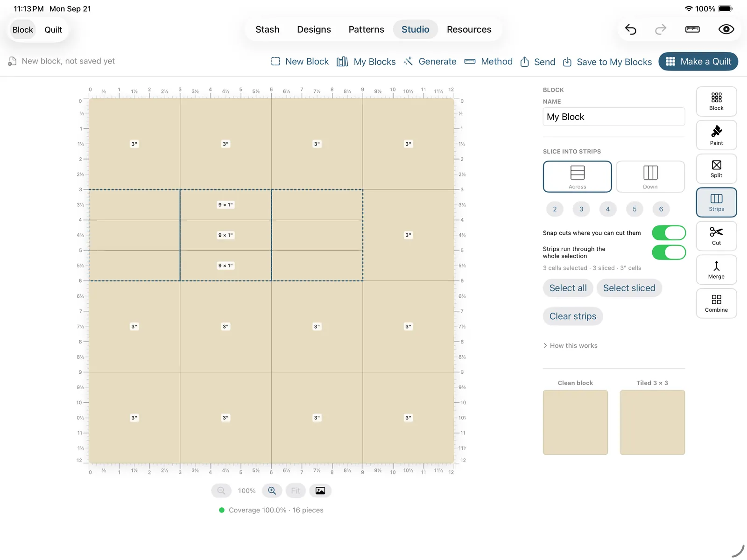Open the Combine tool
The height and width of the screenshot is (560, 747).
pos(716,303)
